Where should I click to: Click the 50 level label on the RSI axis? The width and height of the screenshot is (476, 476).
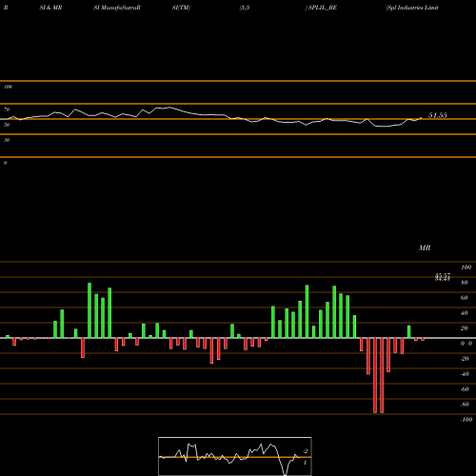coord(7,125)
